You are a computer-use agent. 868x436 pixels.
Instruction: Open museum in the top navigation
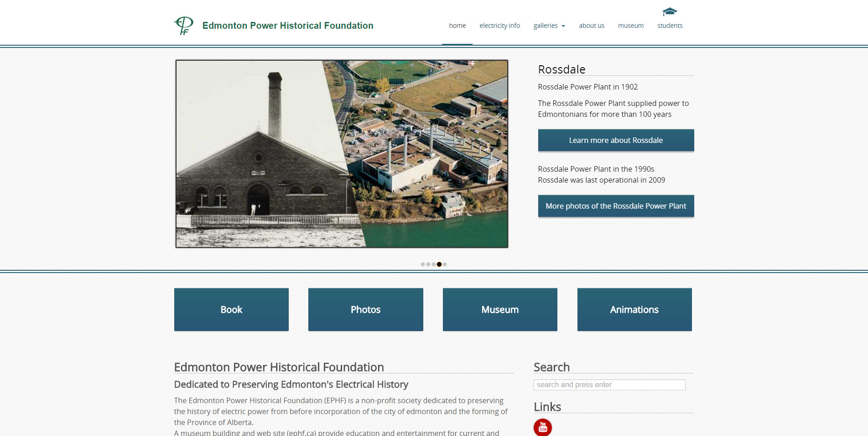pos(630,26)
